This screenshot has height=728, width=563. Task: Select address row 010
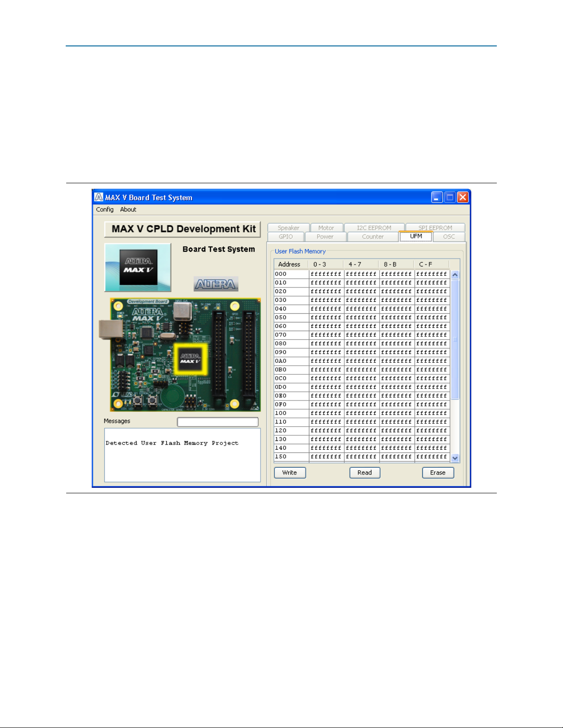click(362, 283)
